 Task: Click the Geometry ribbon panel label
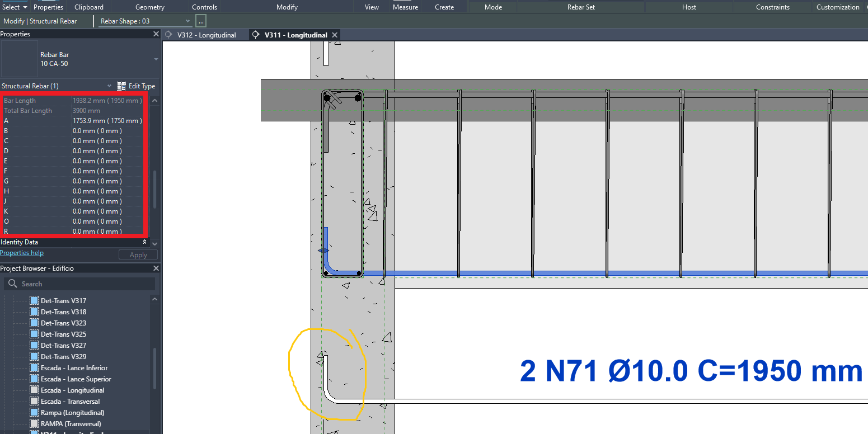[150, 7]
